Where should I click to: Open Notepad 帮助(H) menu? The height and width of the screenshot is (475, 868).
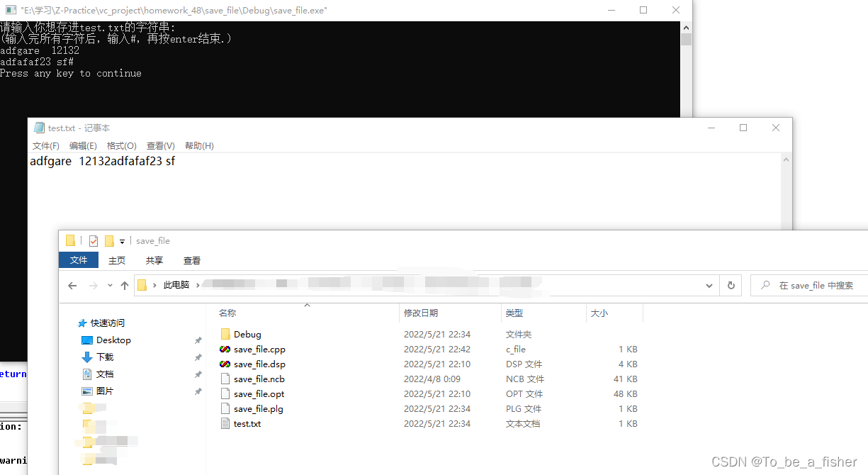[199, 145]
